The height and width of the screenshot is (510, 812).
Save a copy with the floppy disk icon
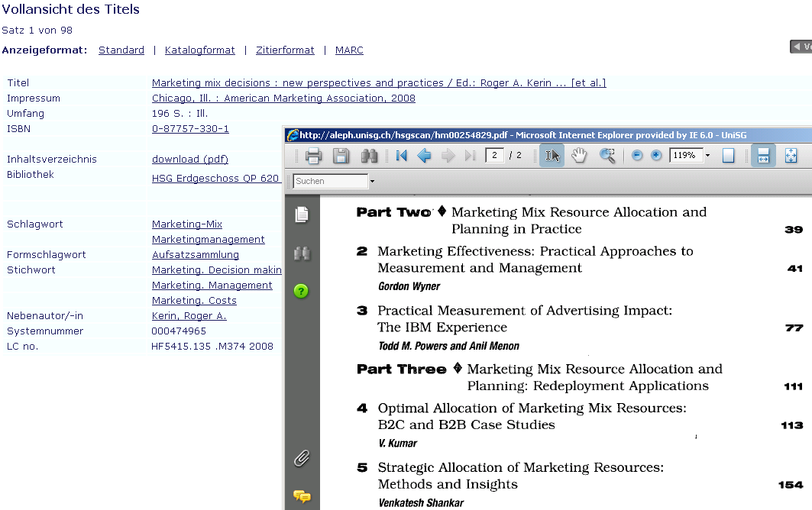tap(341, 155)
